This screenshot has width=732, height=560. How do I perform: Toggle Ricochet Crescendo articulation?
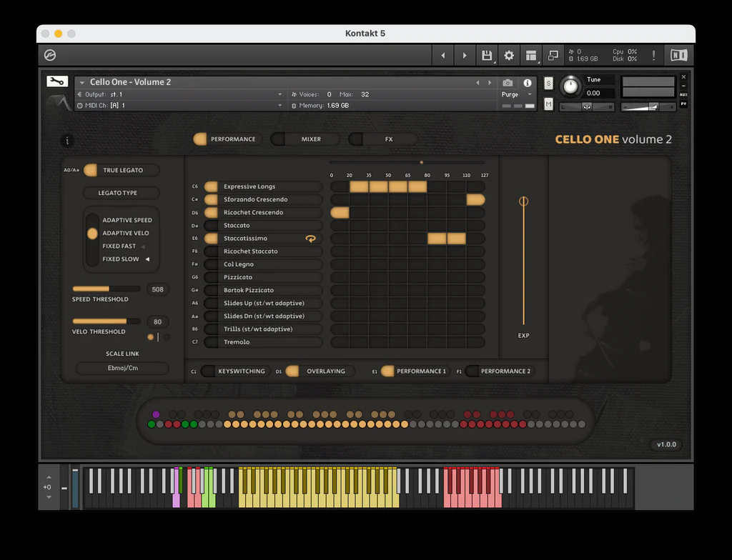[211, 212]
